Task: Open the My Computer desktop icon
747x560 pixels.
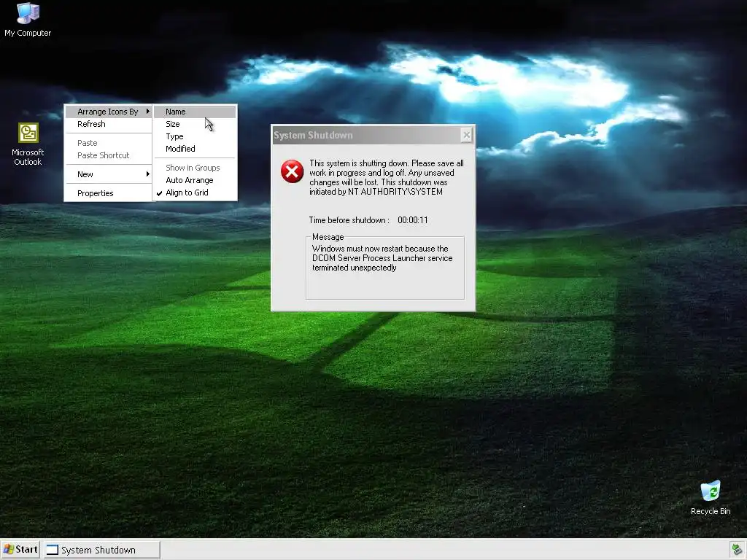Action: (28, 20)
